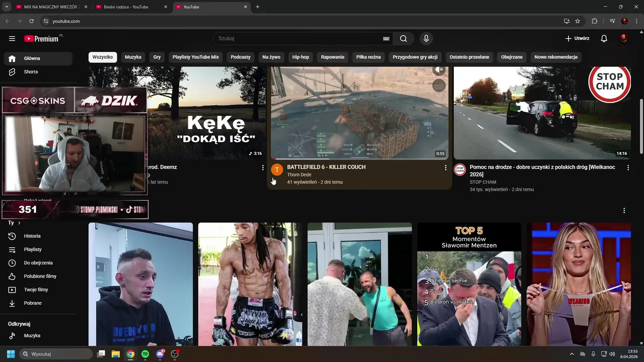
Task: Toggle captions on the Battlefield preview
Action: [439, 86]
